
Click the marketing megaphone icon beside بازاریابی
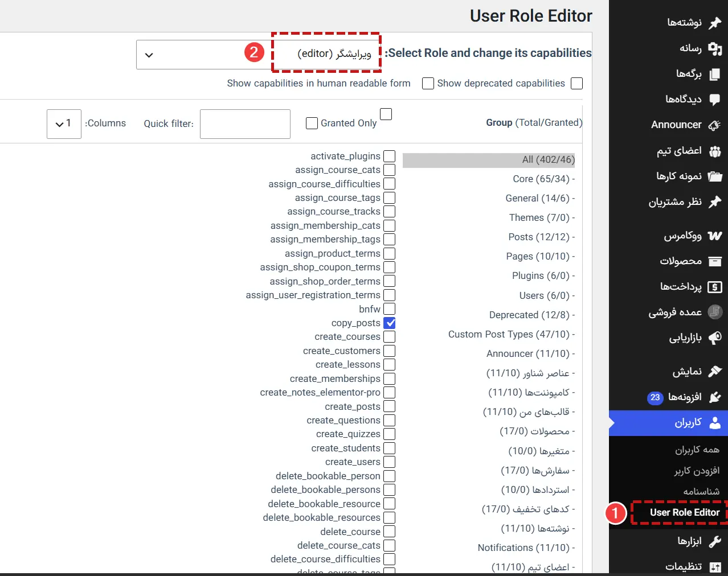click(x=715, y=338)
